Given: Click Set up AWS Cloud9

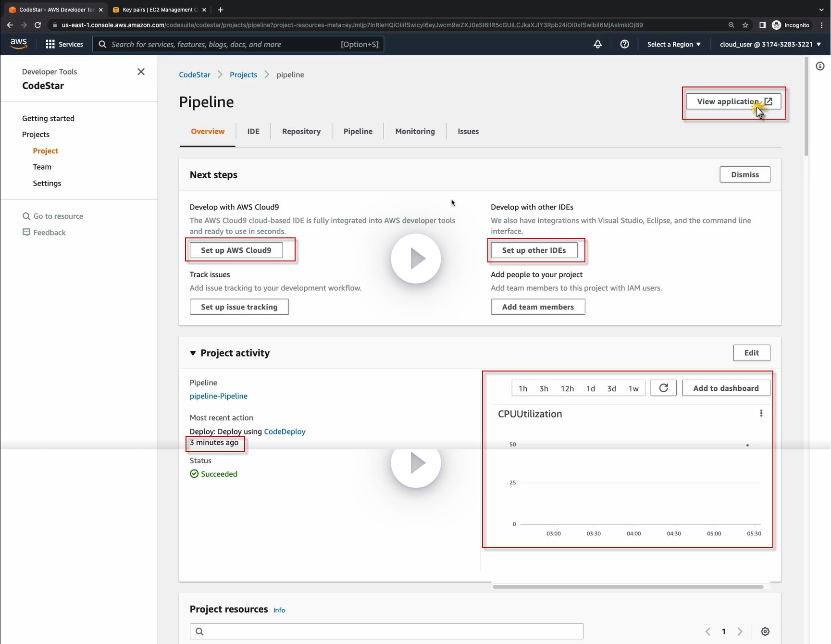Looking at the screenshot, I should 236,250.
